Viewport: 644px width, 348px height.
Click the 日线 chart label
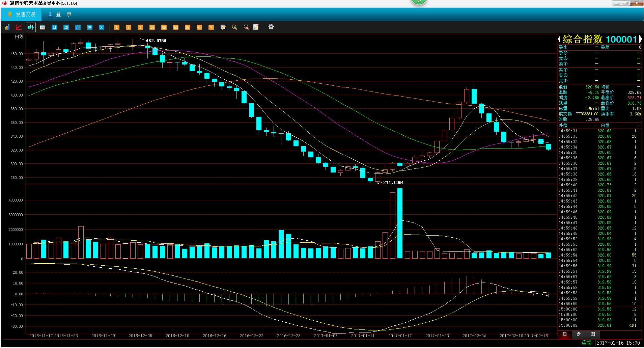coord(19,36)
